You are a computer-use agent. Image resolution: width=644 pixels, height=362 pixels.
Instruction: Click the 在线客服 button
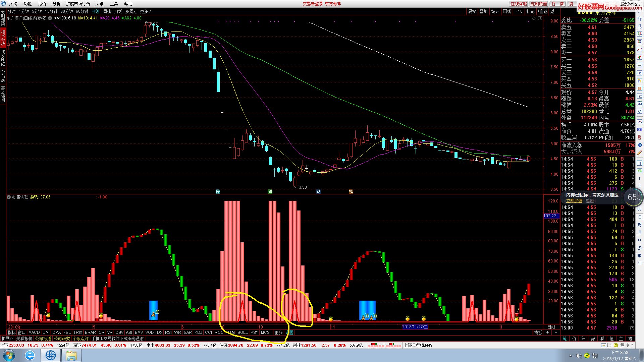pos(519,4)
